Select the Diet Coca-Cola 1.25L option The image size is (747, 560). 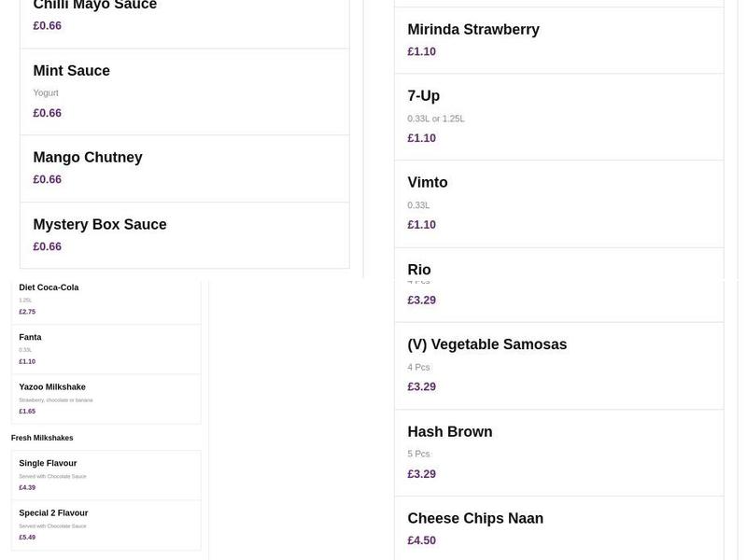(46, 287)
